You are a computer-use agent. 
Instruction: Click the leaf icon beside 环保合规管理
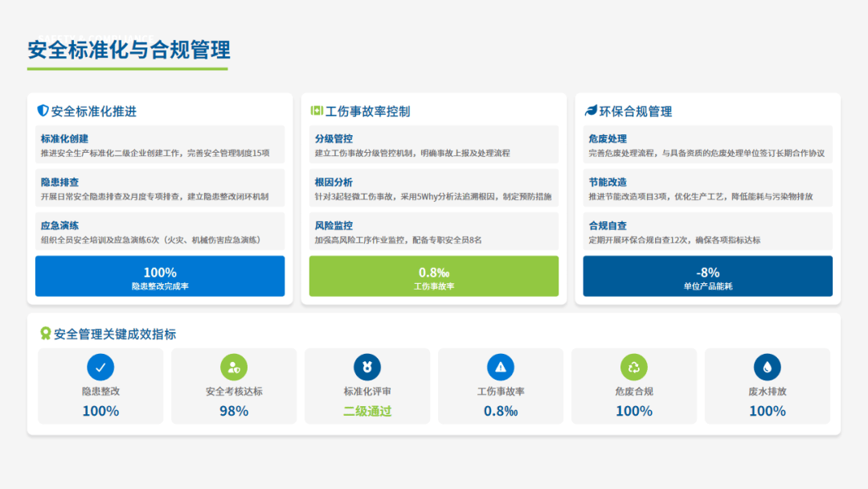(591, 111)
